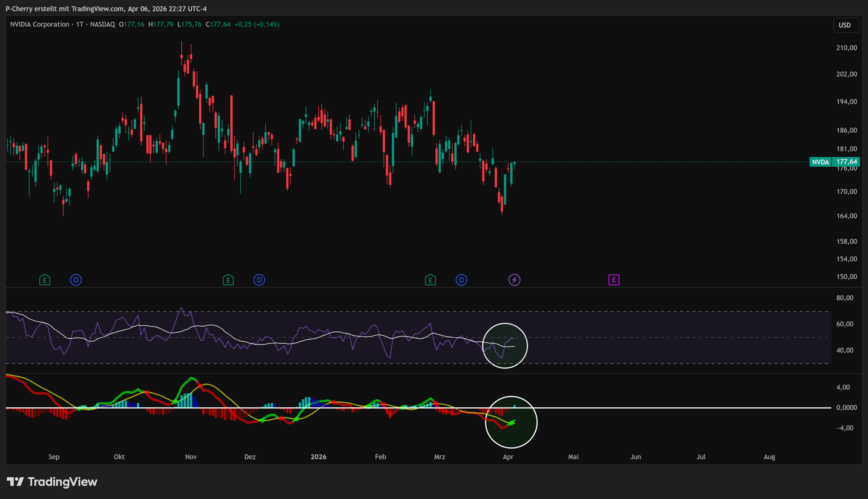Click the 1T interval in chart title
Image resolution: width=868 pixels, height=499 pixels.
[x=79, y=24]
